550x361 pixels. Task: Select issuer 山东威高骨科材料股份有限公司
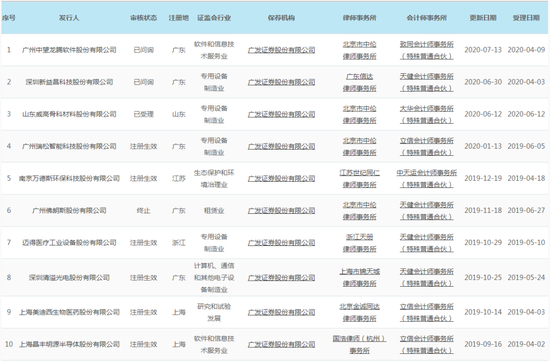pos(69,114)
